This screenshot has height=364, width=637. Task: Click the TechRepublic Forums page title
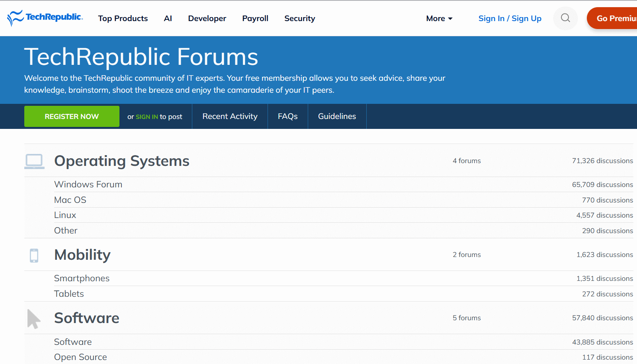141,56
